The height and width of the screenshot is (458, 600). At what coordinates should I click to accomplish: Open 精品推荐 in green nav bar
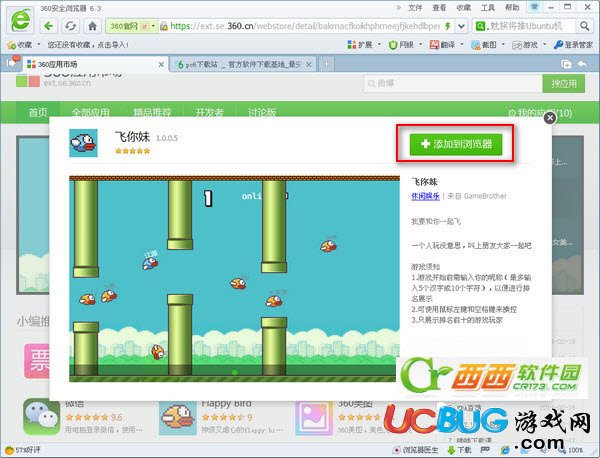pyautogui.click(x=152, y=112)
